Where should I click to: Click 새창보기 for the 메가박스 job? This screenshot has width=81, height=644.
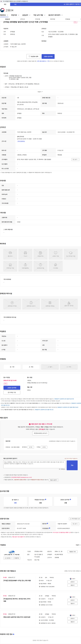(72, 603)
